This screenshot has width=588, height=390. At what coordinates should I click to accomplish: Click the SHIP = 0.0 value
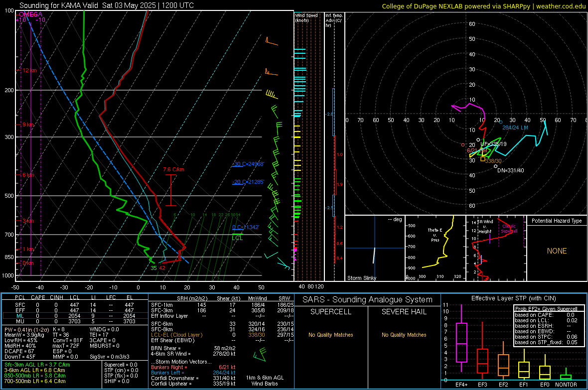pos(117,382)
